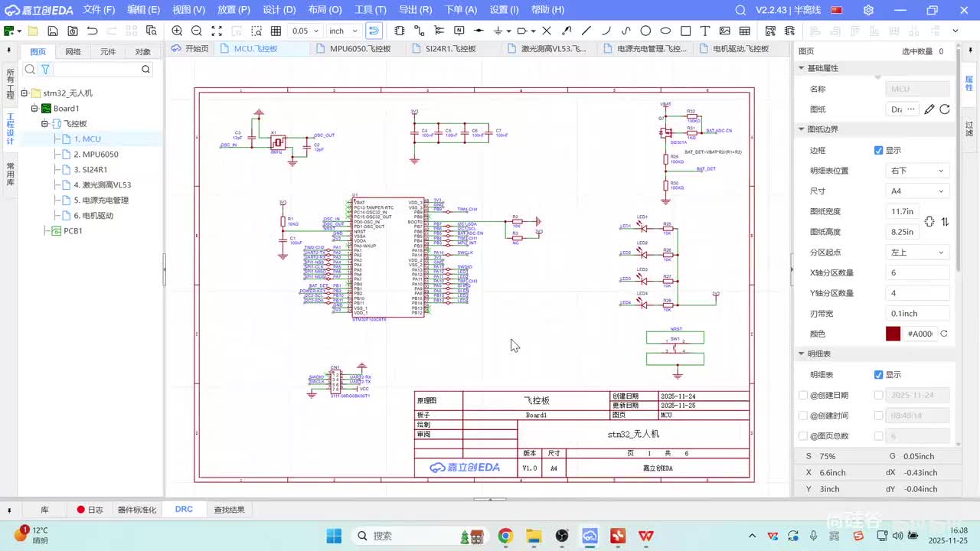The image size is (980, 551).
Task: Click the X轴分区数量 input field
Action: 918,272
